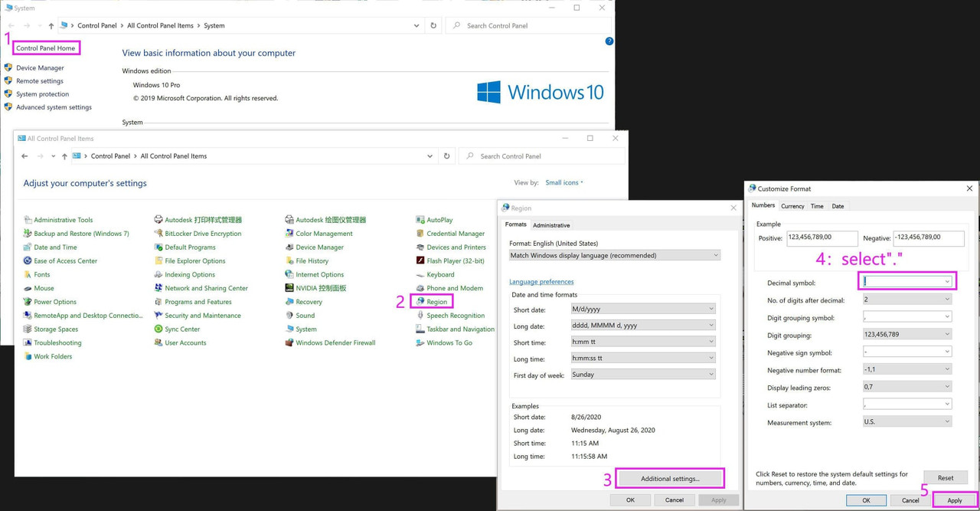The height and width of the screenshot is (511, 980).
Task: Click Control Panel Home link
Action: click(x=46, y=48)
